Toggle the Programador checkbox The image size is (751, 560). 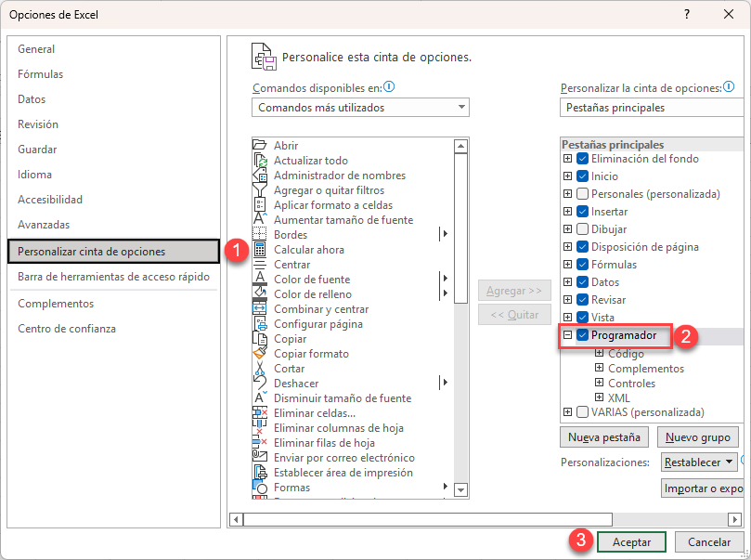click(582, 335)
